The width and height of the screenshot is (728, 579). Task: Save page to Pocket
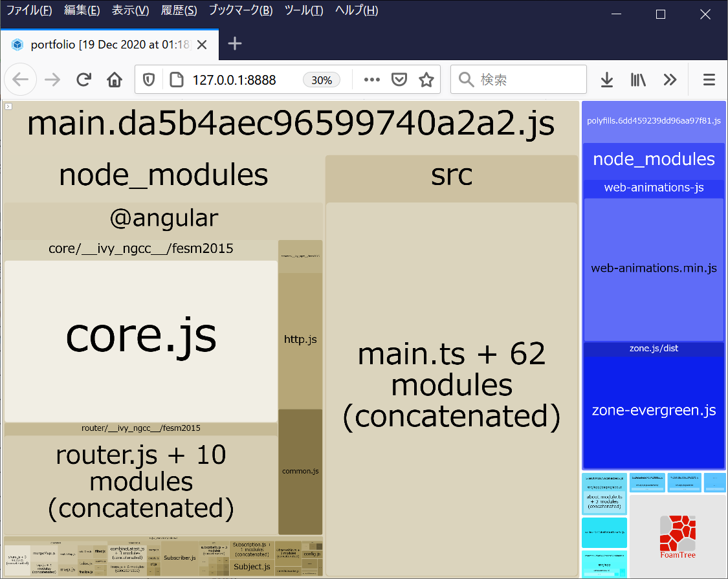[x=399, y=80]
